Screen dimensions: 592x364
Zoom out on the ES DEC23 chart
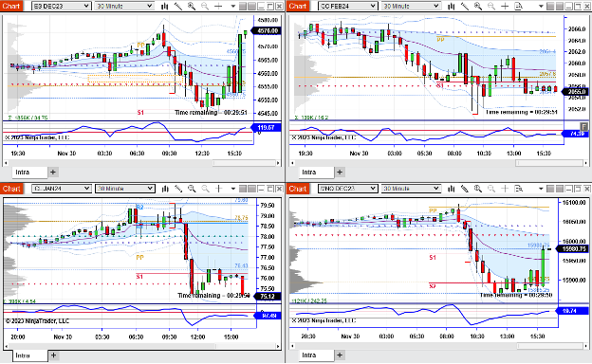205,6
